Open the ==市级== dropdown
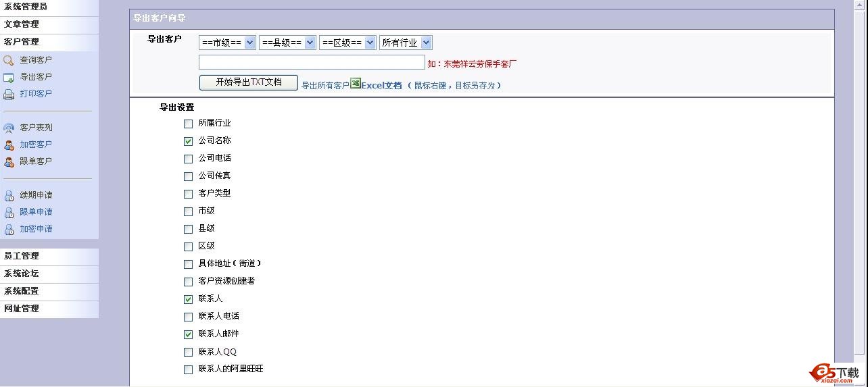This screenshot has width=868, height=387. click(227, 43)
